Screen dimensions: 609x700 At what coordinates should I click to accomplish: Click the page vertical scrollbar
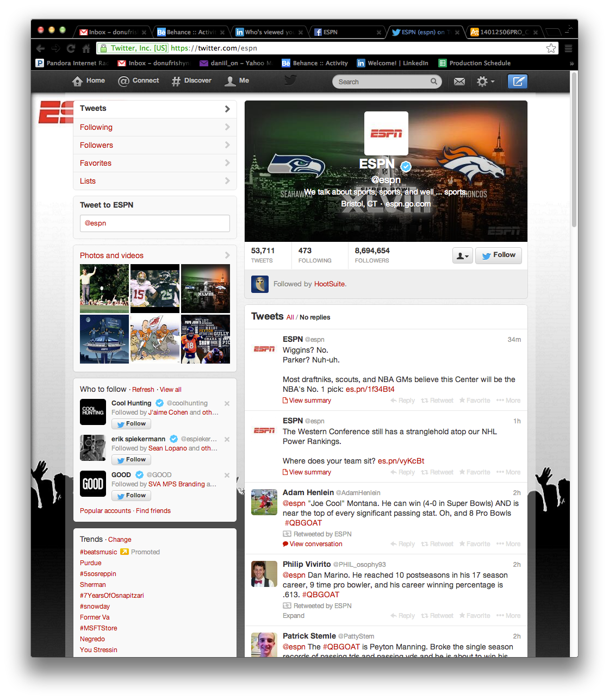coord(574,149)
